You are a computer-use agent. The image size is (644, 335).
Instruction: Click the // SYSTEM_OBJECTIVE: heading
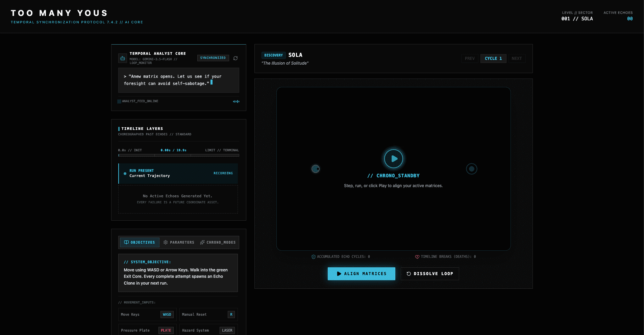click(147, 262)
